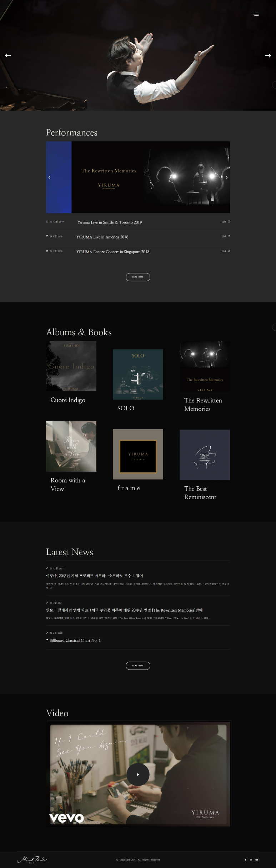Open Facebook icon in footer
This screenshot has width=276, height=868.
tap(246, 860)
